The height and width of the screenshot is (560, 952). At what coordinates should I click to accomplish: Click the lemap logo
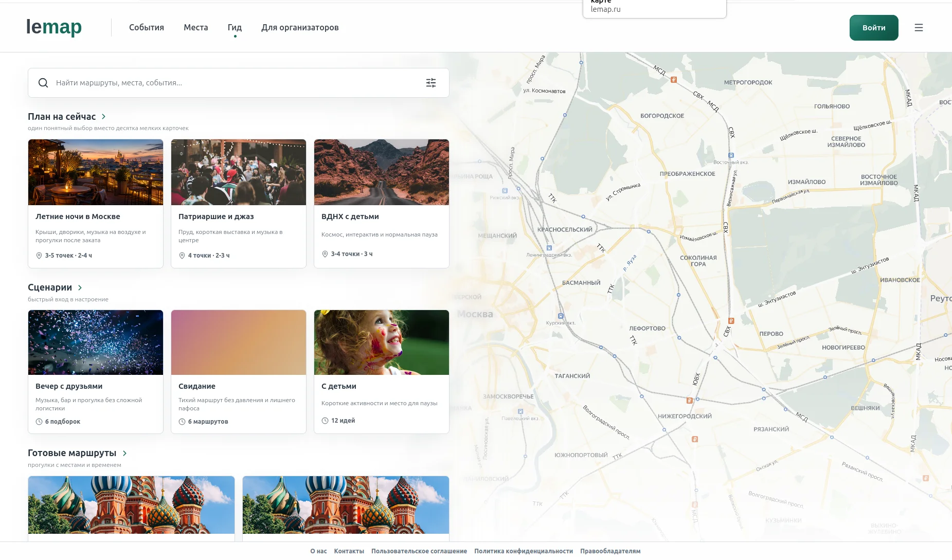tap(54, 27)
